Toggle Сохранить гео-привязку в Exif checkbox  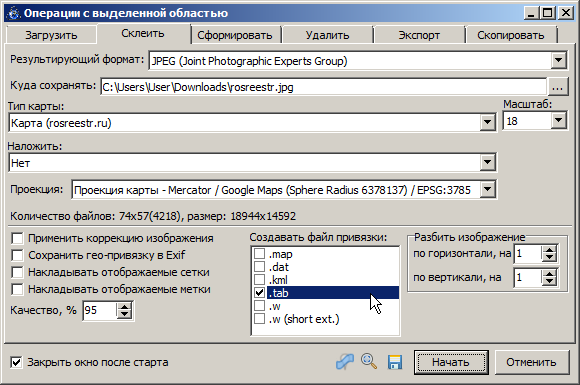point(17,255)
